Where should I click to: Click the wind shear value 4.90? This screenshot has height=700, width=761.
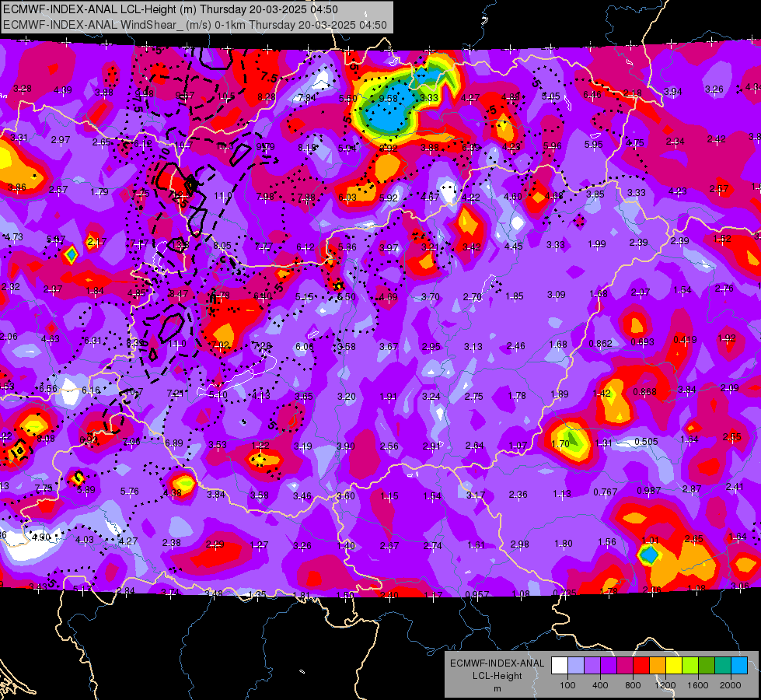(41, 537)
